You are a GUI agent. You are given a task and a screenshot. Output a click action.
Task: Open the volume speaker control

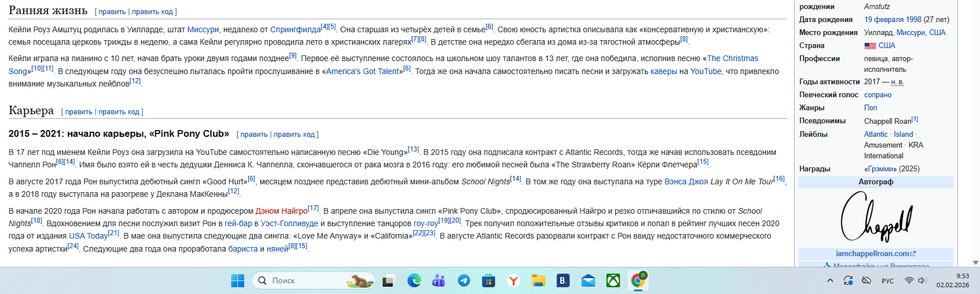922,280
